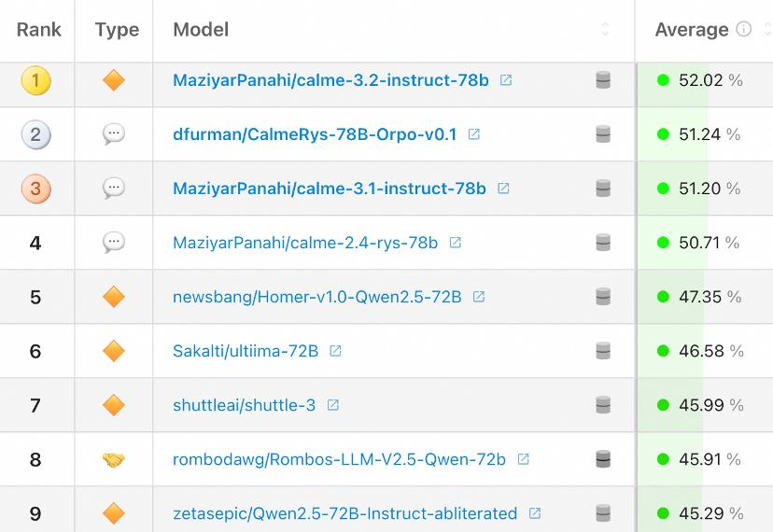Click database icon in shuttleai/shuttle-3 row
This screenshot has width=773, height=532.
click(x=603, y=405)
